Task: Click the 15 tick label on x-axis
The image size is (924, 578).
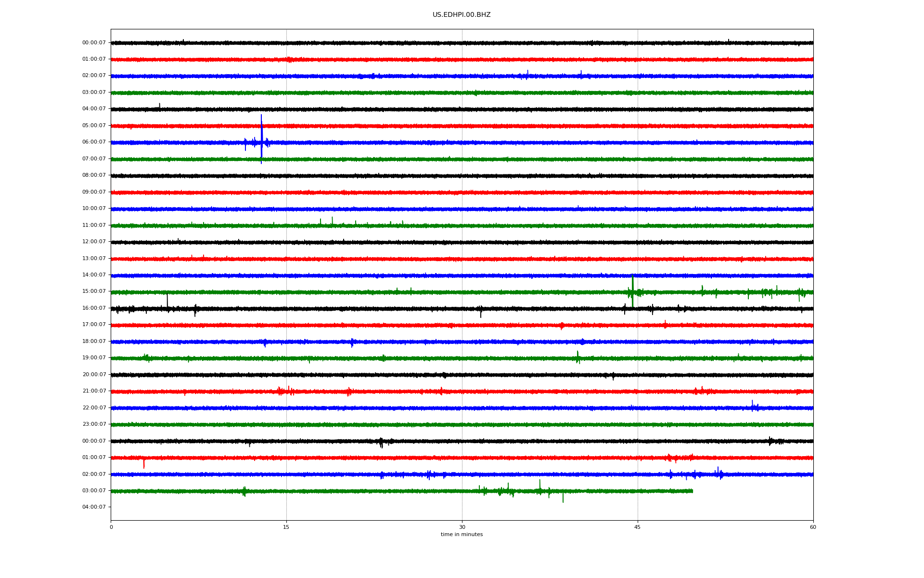Action: coord(286,527)
